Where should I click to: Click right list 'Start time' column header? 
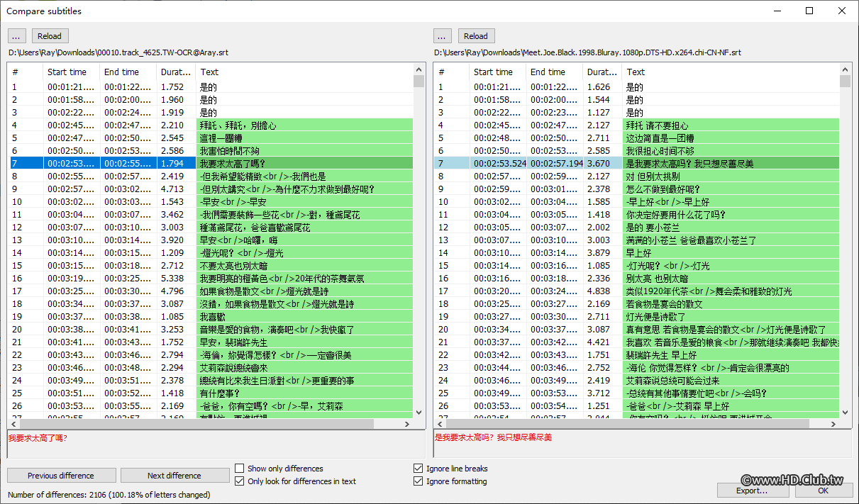pos(497,72)
